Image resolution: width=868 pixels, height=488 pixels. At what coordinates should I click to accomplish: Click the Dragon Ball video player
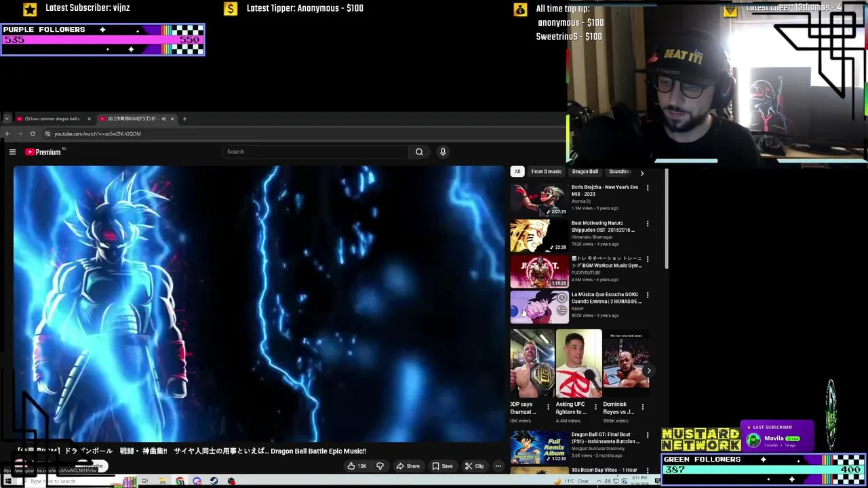pyautogui.click(x=259, y=304)
